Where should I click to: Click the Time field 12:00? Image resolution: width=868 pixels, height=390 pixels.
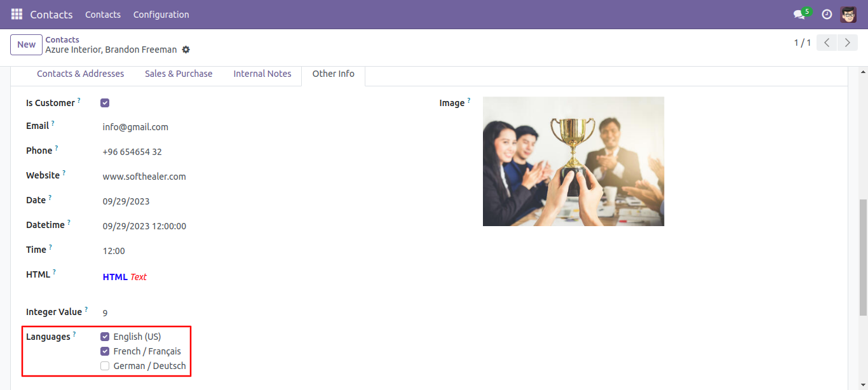[x=114, y=251]
